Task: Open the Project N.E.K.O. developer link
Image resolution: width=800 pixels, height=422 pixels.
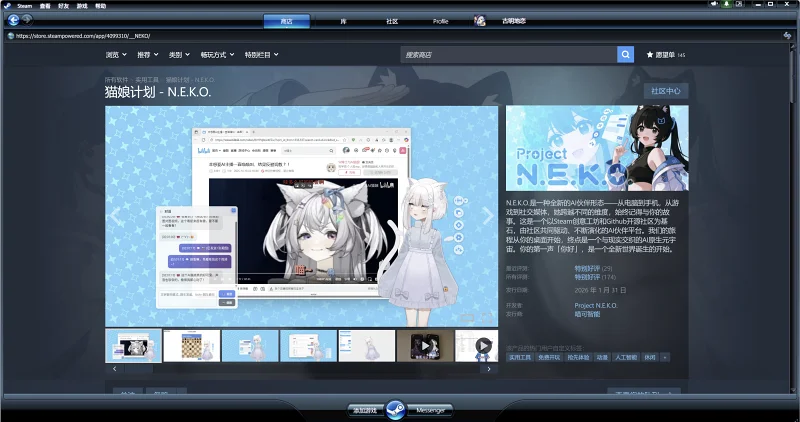Action: 596,306
